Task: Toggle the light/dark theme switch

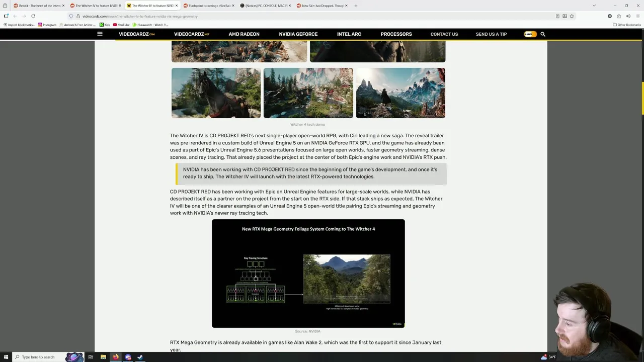Action: click(x=530, y=34)
